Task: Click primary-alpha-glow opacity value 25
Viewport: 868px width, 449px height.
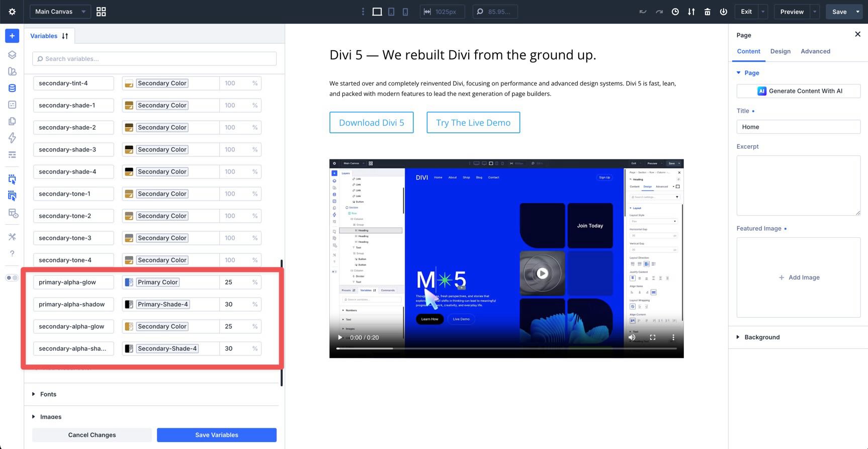Action: tap(229, 283)
